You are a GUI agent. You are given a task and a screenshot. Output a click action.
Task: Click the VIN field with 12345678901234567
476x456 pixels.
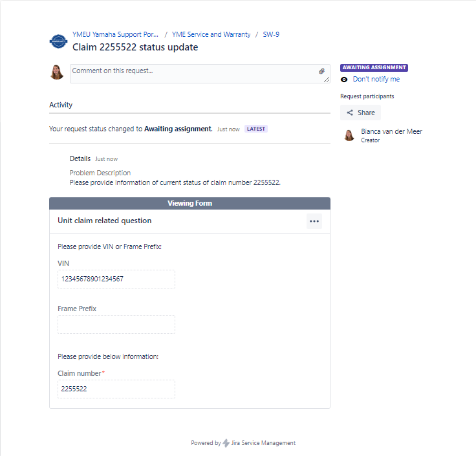[x=116, y=279]
